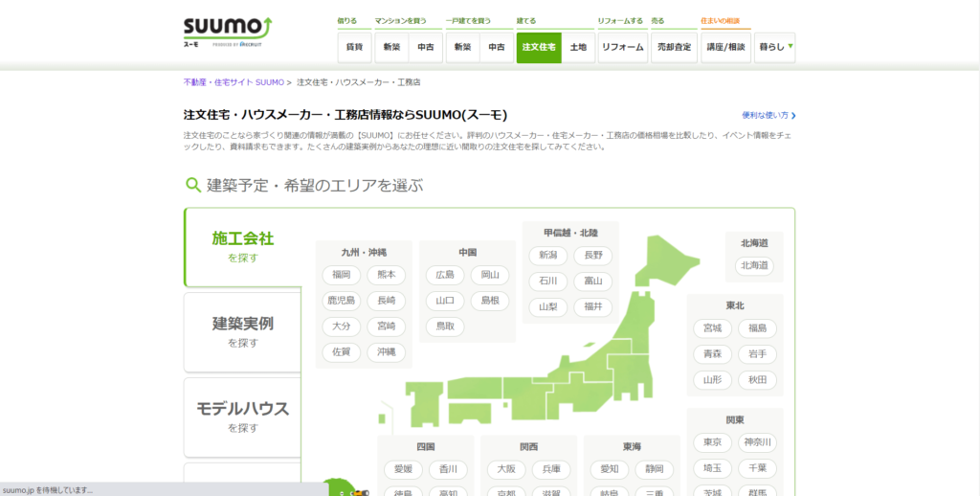980x496 pixels.
Task: Select 長野 prefecture button
Action: pos(593,256)
